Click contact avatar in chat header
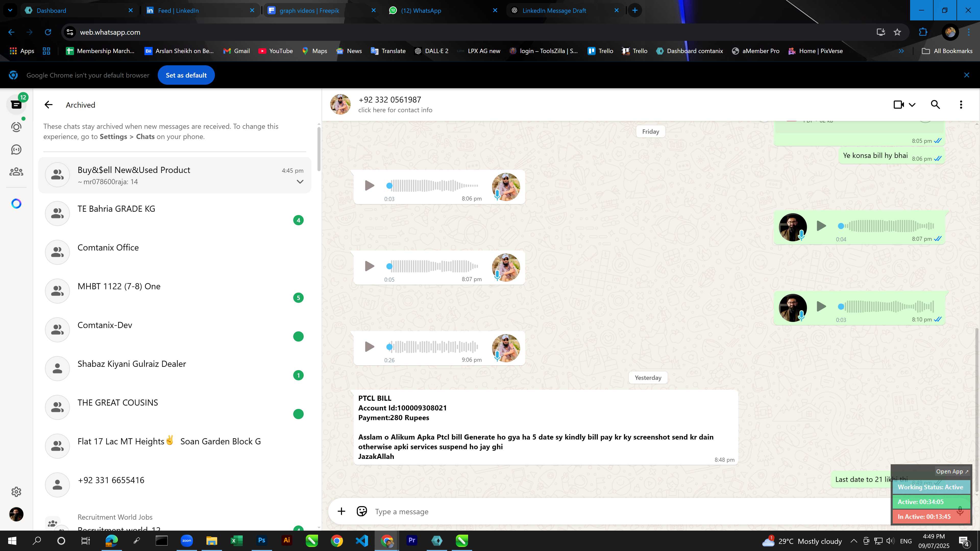Image resolution: width=980 pixels, height=551 pixels. 340,105
